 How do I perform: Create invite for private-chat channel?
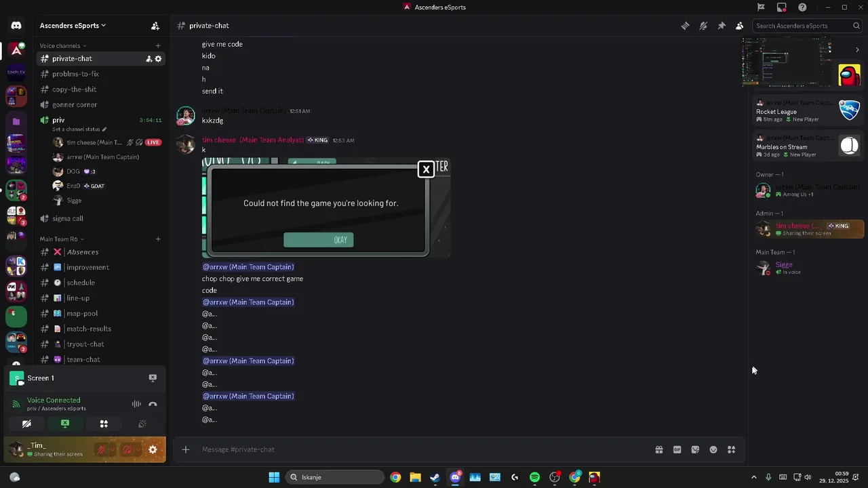149,59
